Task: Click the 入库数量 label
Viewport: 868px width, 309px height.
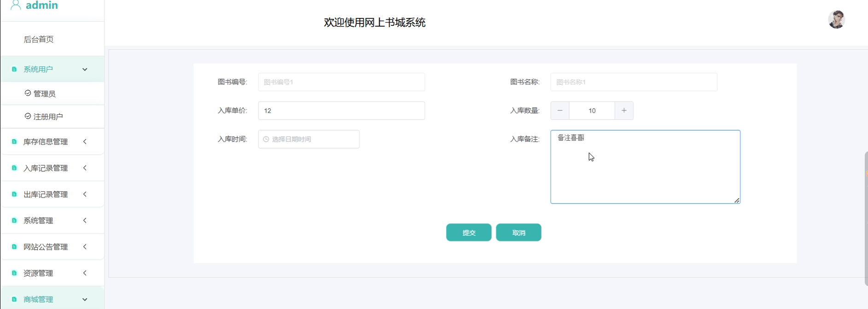Action: [524, 111]
